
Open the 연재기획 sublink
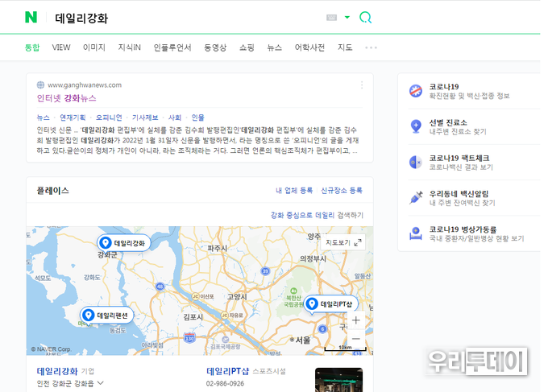[x=73, y=118]
